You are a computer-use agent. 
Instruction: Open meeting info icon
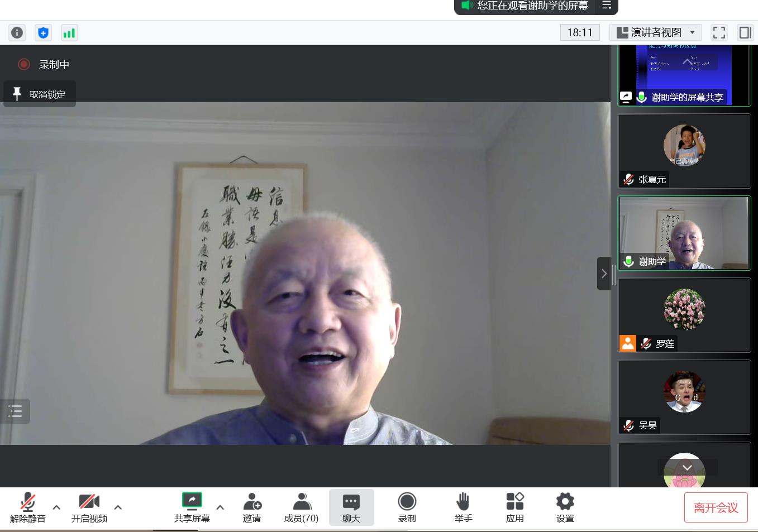point(17,33)
